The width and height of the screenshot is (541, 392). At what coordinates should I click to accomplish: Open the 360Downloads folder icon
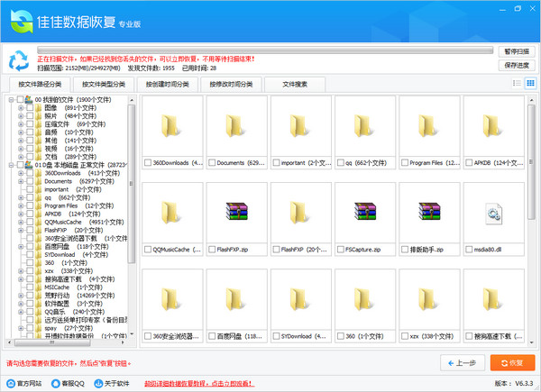173,129
